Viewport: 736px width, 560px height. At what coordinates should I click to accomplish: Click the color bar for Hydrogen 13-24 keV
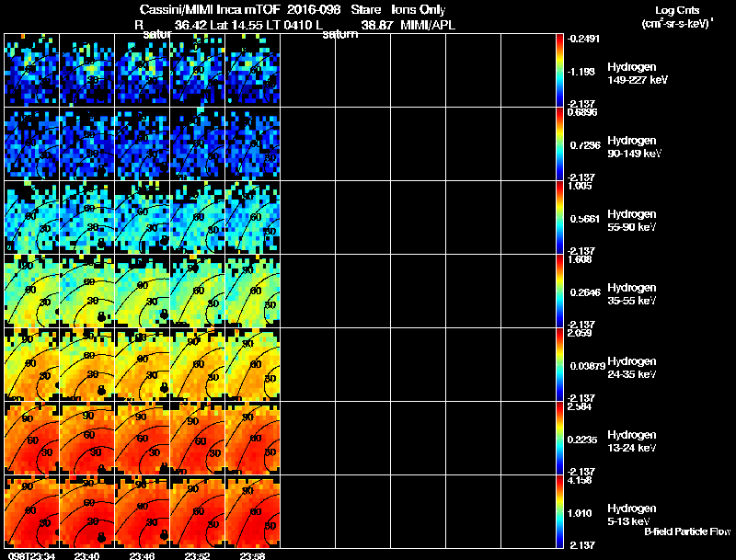[559, 439]
